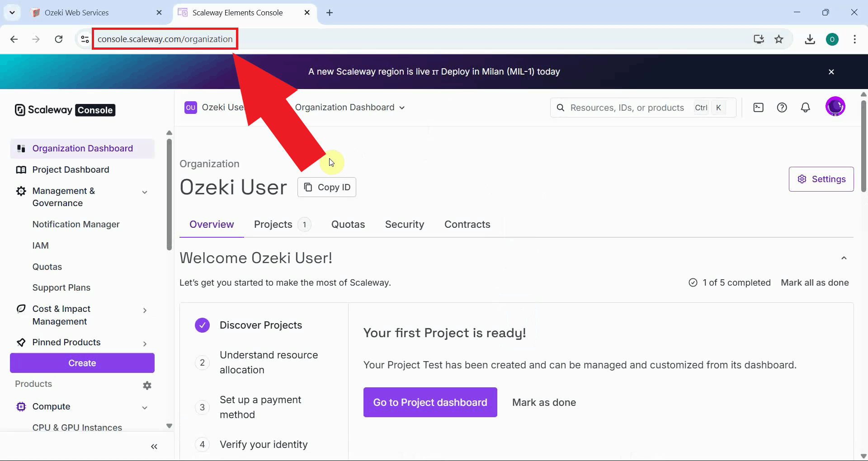Click the Create button in the sidebar
This screenshot has height=461, width=868.
[82, 363]
